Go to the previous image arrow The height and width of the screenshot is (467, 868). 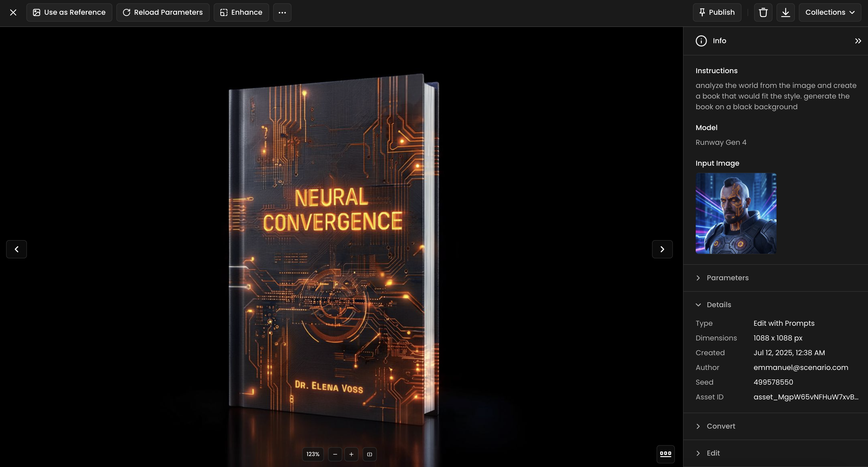[17, 249]
